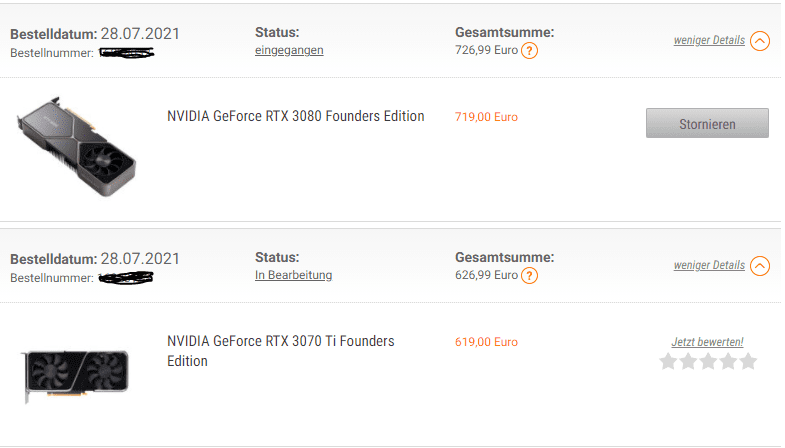785x448 pixels.
Task: Collapse the RTX 3080 order with the chevron
Action: (760, 41)
